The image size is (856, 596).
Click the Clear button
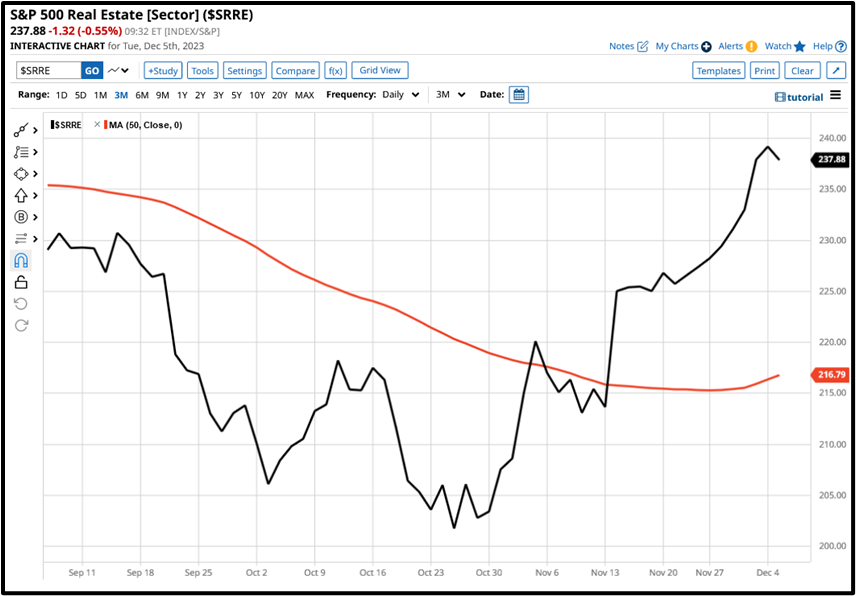pyautogui.click(x=802, y=70)
